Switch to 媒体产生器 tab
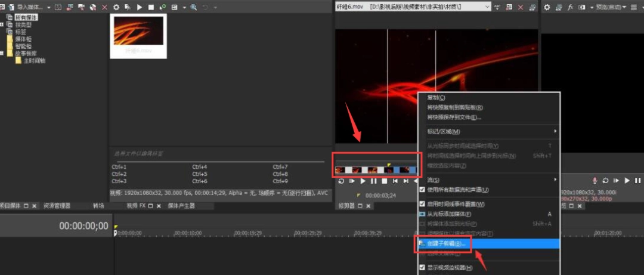644x275 pixels. 181,206
